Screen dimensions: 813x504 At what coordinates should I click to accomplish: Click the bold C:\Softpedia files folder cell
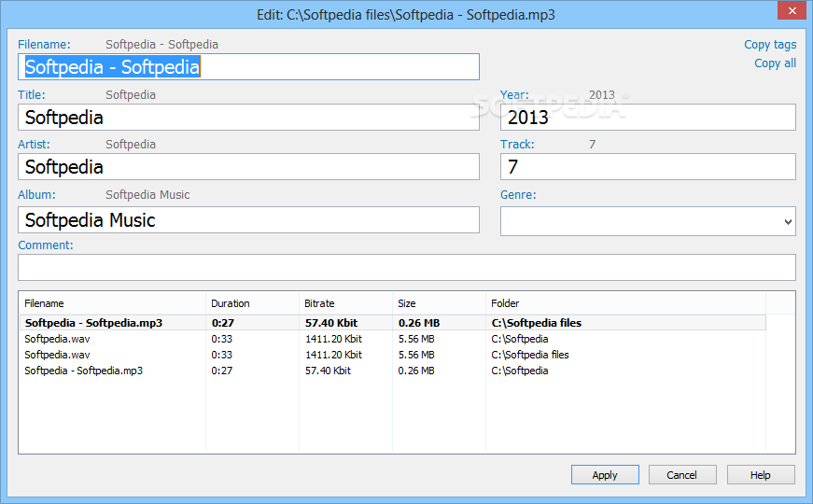(536, 323)
